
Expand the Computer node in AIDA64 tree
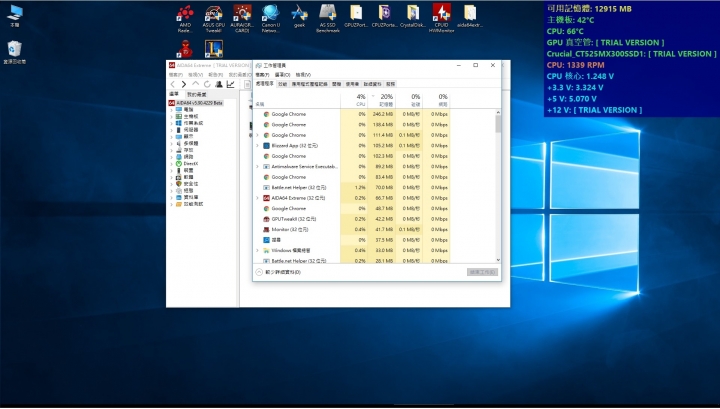171,110
